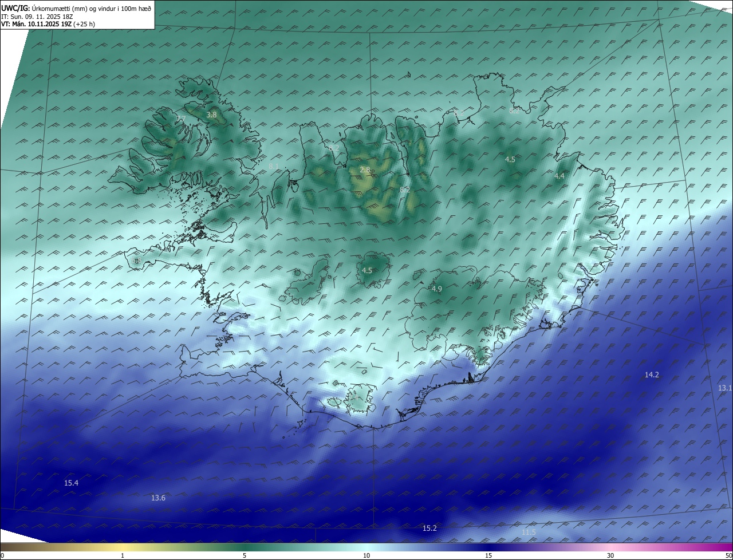
Task: Click the legend tick label 5
Action: (245, 555)
